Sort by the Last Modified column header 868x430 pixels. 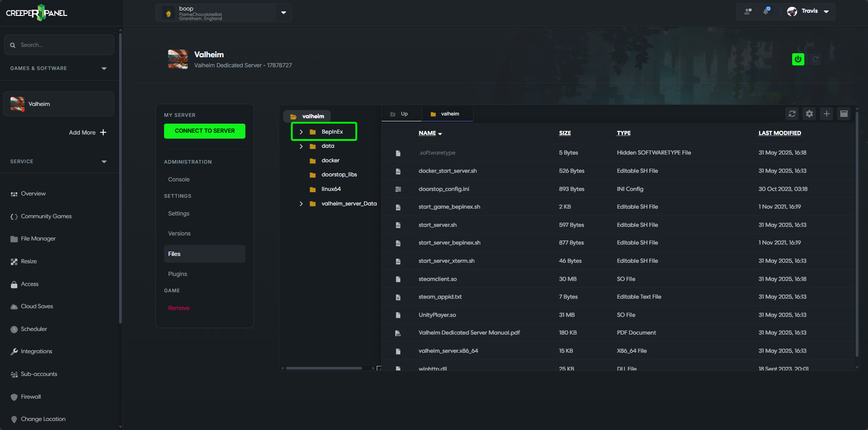pos(779,133)
